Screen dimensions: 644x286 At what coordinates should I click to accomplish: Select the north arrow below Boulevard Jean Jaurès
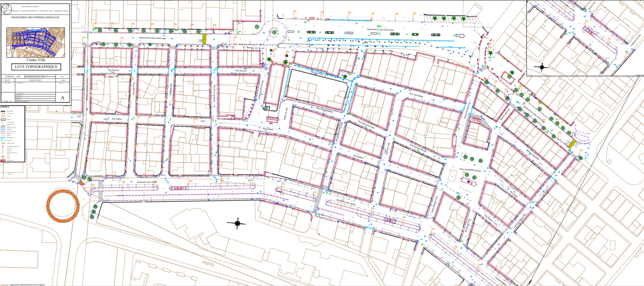[238, 223]
